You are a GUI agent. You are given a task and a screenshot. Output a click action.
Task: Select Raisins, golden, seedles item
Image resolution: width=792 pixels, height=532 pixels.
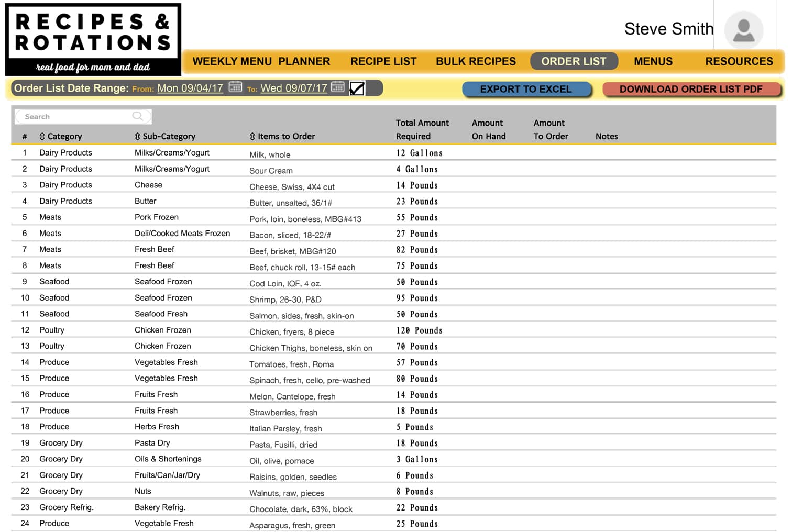293,477
